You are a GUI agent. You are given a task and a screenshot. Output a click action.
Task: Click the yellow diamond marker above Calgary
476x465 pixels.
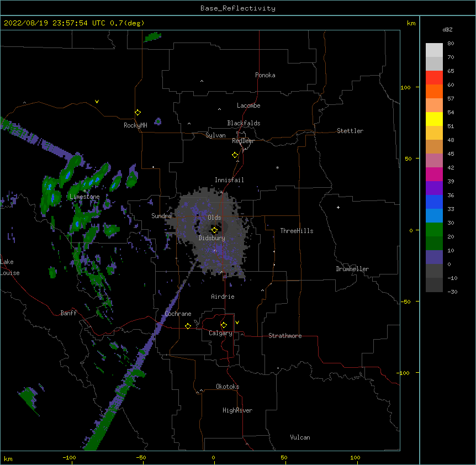pyautogui.click(x=224, y=325)
